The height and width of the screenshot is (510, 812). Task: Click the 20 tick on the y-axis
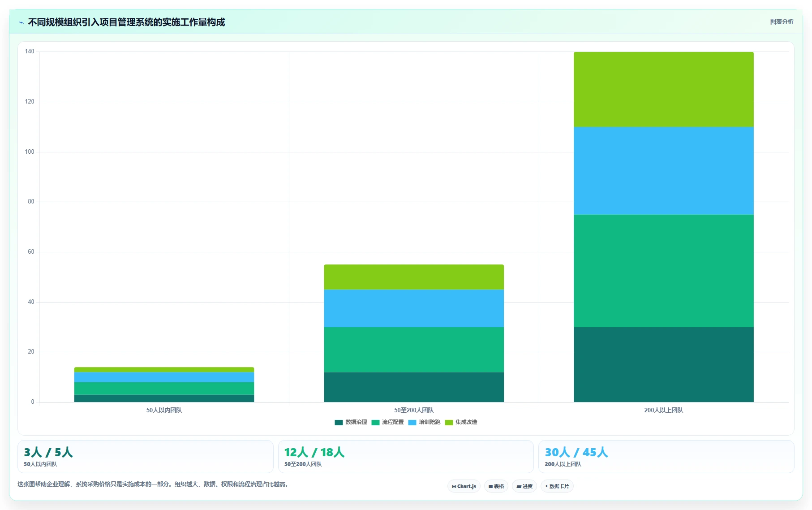(x=31, y=352)
